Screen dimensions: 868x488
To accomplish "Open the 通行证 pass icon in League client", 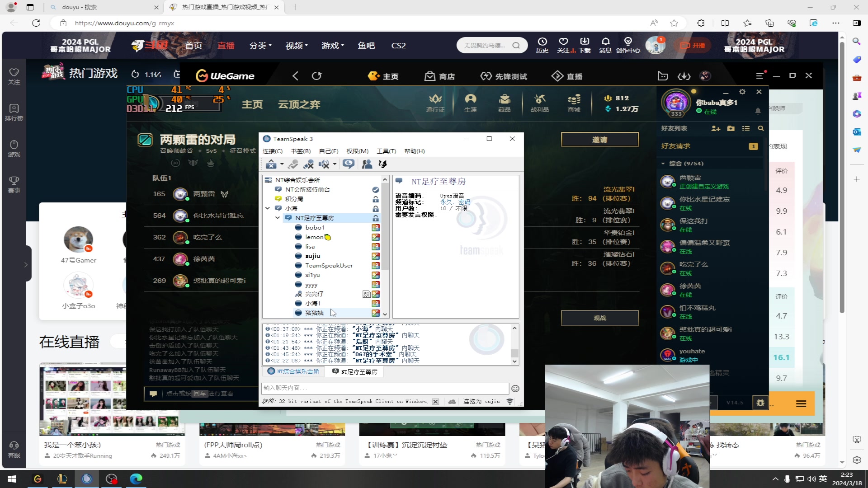I will (435, 103).
